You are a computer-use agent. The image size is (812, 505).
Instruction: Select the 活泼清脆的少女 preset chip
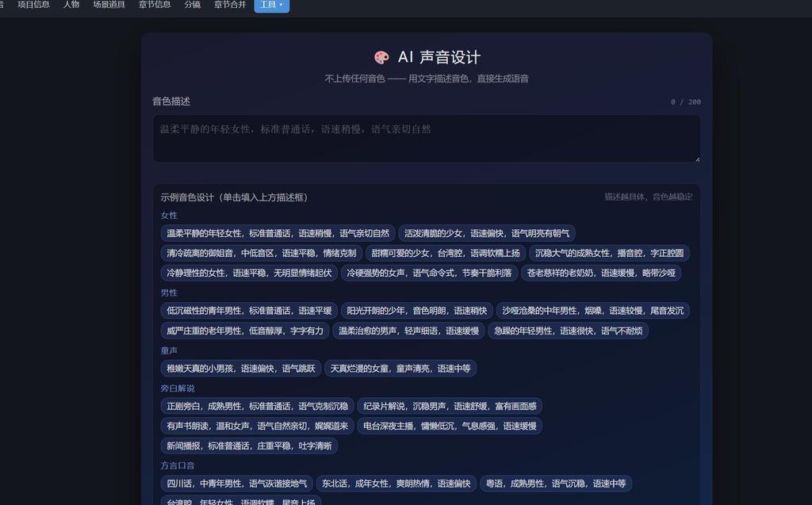tap(487, 233)
